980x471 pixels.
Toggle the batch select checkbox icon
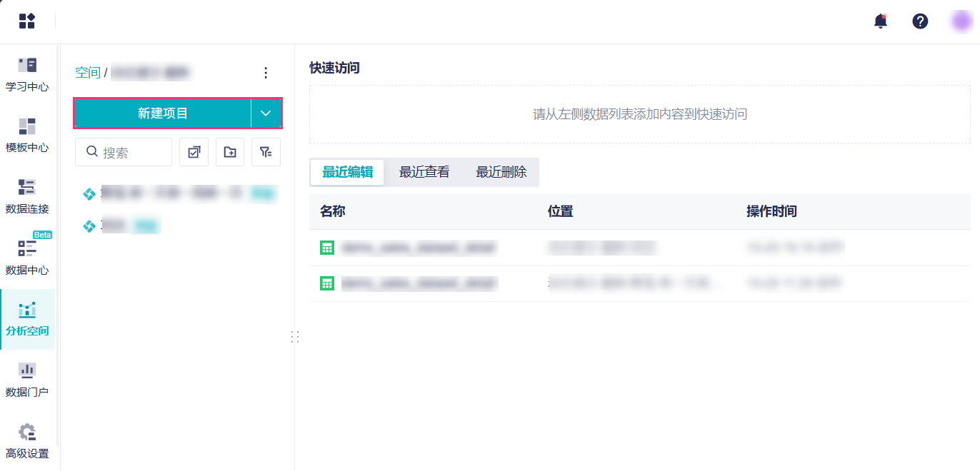tap(194, 152)
